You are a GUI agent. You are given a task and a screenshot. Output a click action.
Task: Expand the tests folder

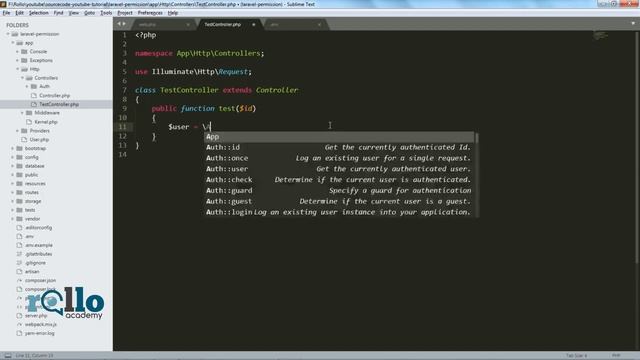13,210
